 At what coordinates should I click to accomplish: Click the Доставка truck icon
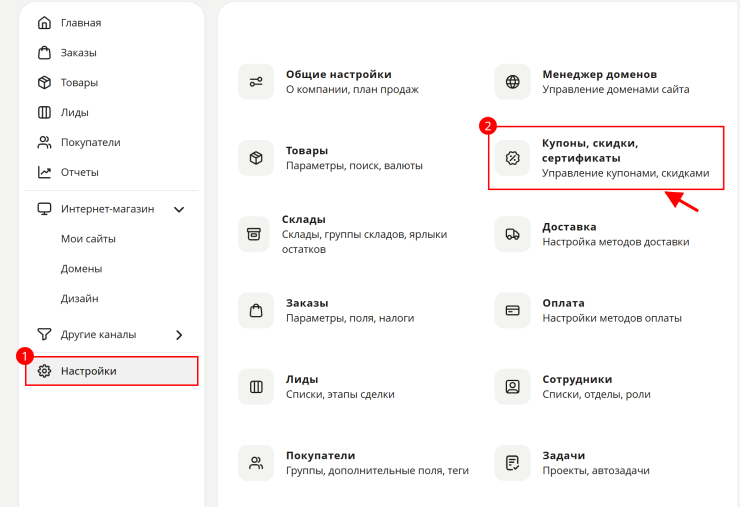(x=513, y=234)
